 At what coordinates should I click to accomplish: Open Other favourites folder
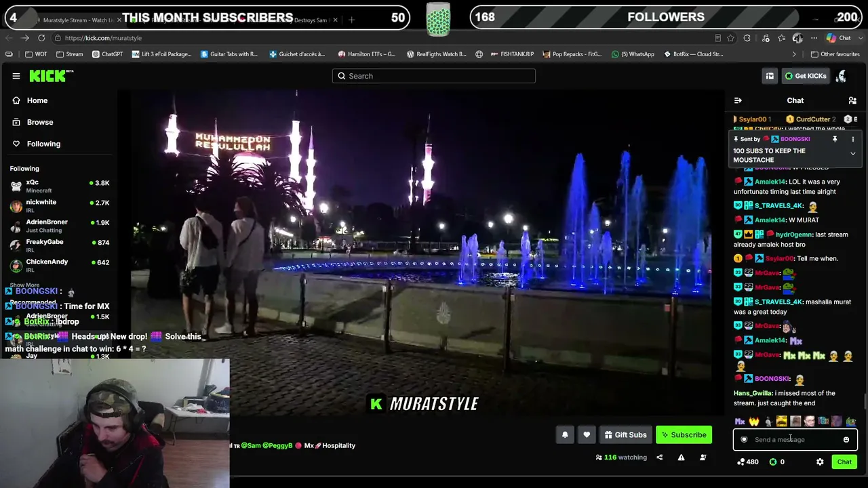point(835,54)
